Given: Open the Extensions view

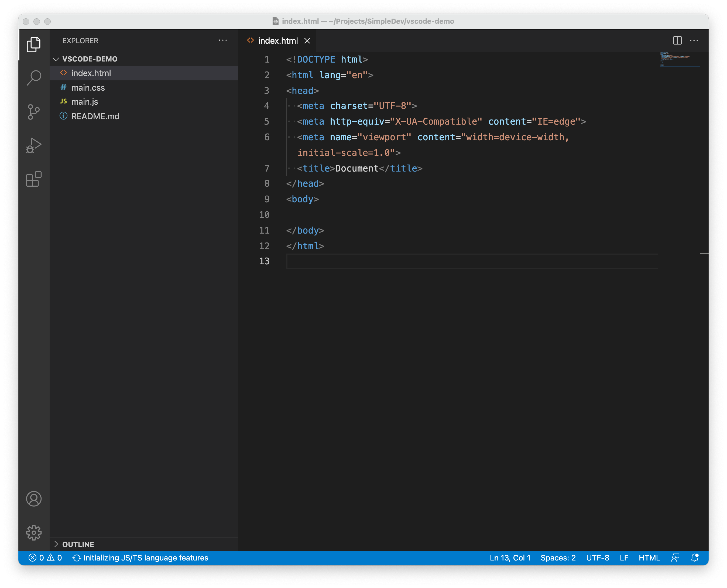Looking at the screenshot, I should (x=34, y=179).
